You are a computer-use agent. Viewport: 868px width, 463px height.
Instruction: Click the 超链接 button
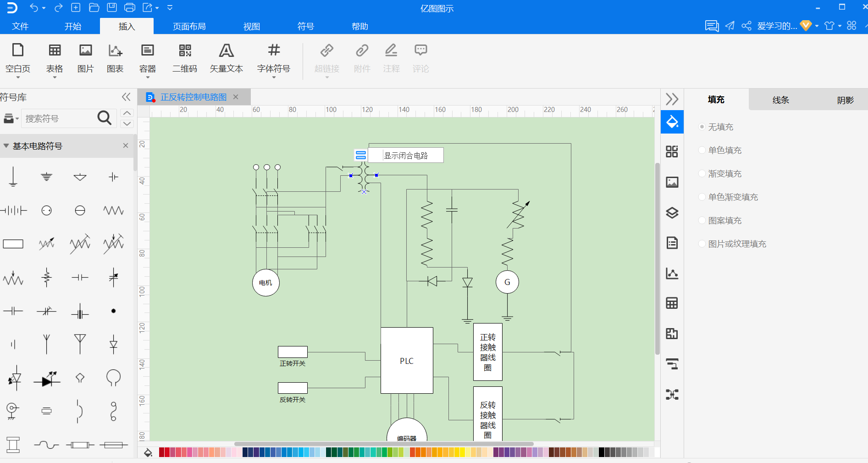pos(327,58)
